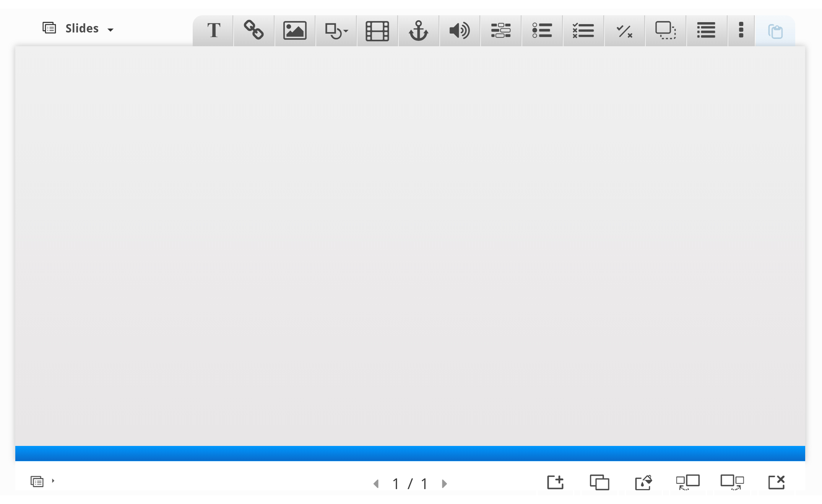Image resolution: width=822 pixels, height=504 pixels.
Task: Add an Image to the slide
Action: tap(295, 31)
